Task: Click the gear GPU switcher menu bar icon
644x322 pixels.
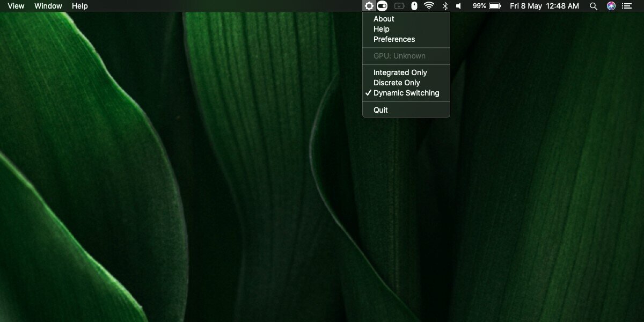Action: point(369,6)
